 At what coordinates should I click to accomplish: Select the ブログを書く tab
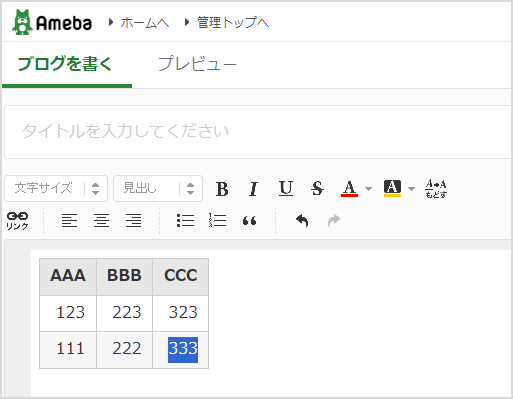click(65, 63)
